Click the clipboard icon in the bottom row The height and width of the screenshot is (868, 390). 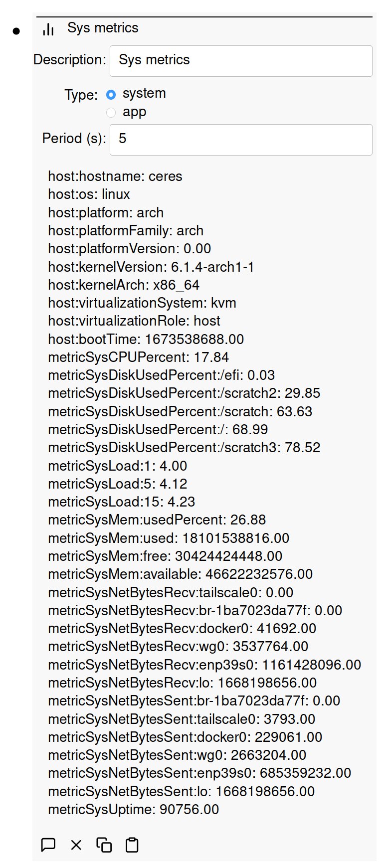point(131,845)
